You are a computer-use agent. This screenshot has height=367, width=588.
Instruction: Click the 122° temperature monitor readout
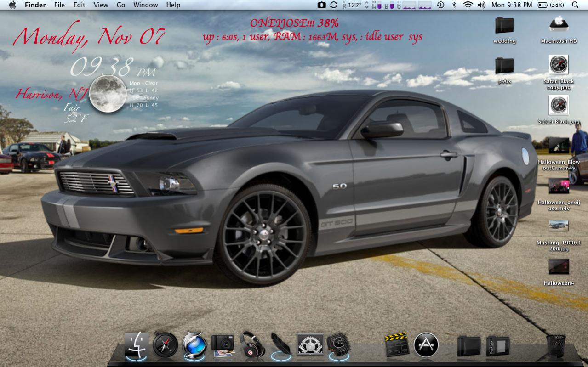[x=352, y=5]
